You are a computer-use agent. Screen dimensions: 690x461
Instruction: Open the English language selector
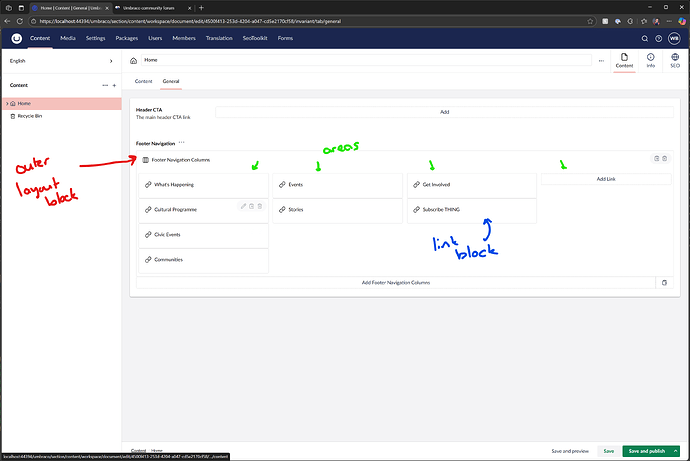click(60, 61)
